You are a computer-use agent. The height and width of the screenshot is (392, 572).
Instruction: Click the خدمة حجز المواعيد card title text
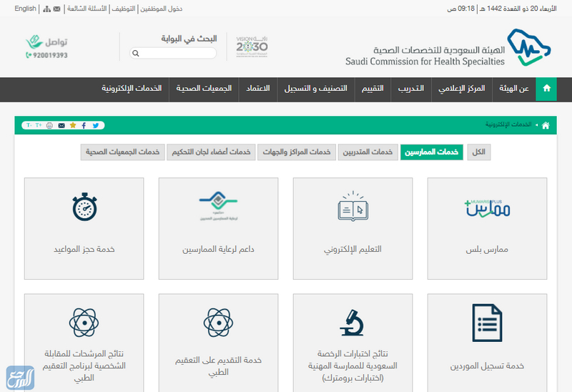click(x=84, y=249)
